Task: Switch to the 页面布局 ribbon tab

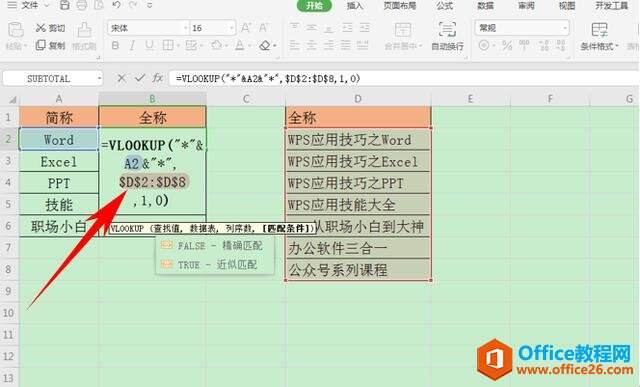Action: point(400,5)
